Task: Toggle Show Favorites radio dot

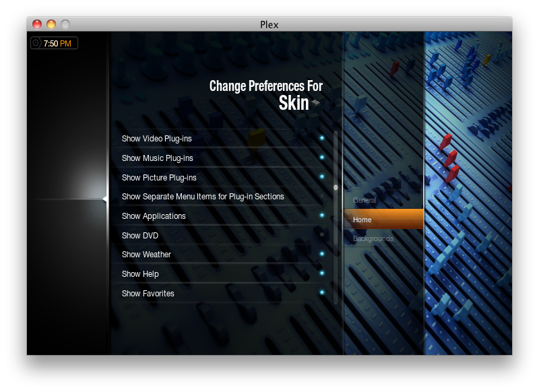Action: point(322,293)
